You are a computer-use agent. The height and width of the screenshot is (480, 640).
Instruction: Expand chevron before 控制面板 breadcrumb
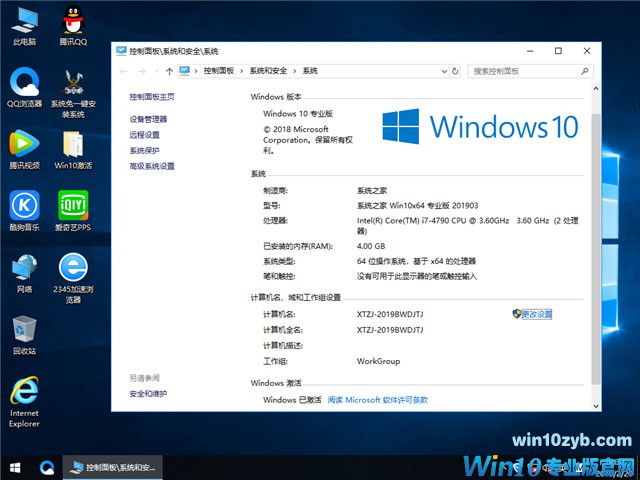click(196, 71)
